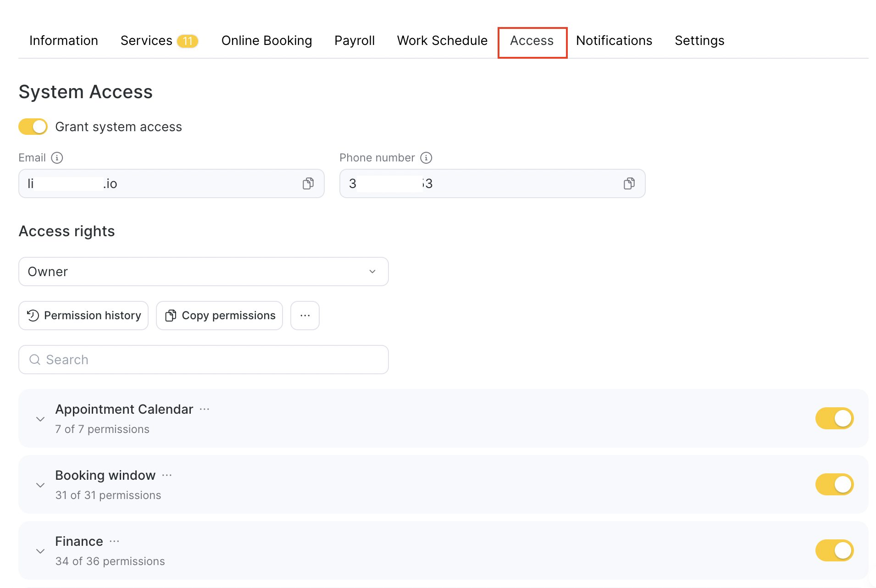
Task: Expand the Appointment Calendar section
Action: pos(40,419)
